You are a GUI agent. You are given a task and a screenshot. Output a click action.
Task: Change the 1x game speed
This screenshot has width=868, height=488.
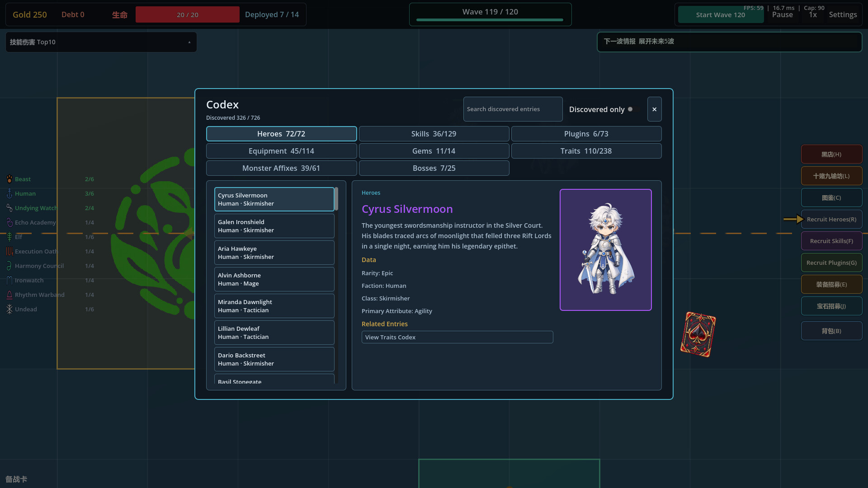813,15
